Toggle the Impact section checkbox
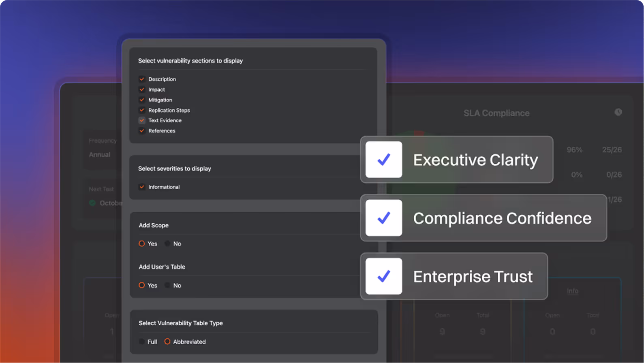Image resolution: width=644 pixels, height=363 pixels. [142, 90]
